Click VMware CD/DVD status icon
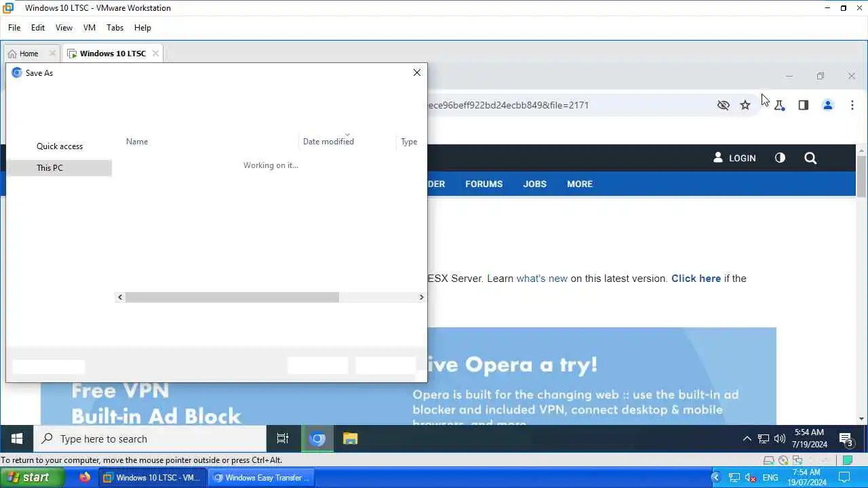Viewport: 868px width, 488px height. point(783,460)
